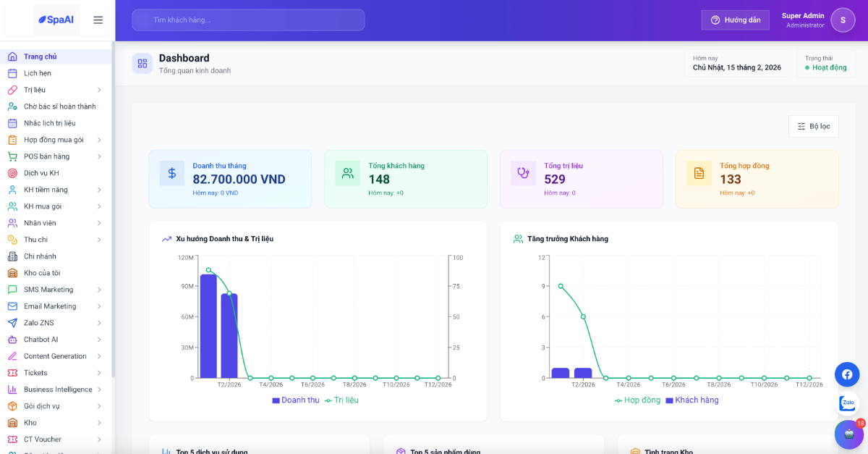This screenshot has height=454, width=868.
Task: Click the Hướng dẫn button
Action: 735,20
